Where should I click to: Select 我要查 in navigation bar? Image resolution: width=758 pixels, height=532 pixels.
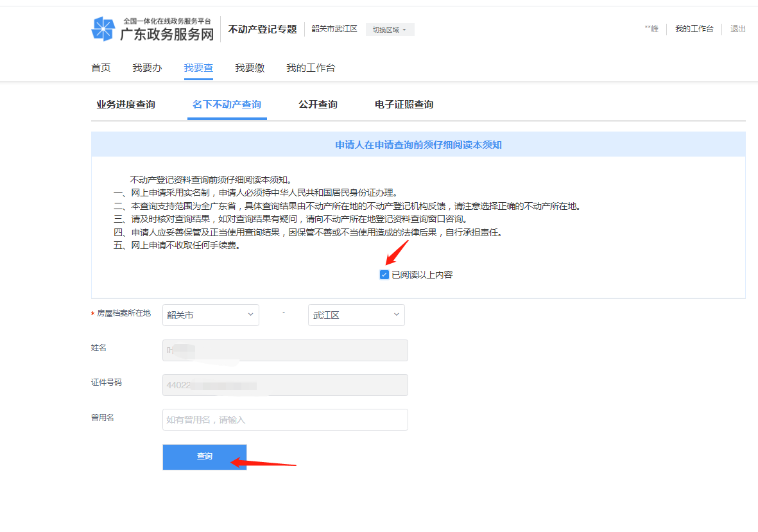[198, 68]
